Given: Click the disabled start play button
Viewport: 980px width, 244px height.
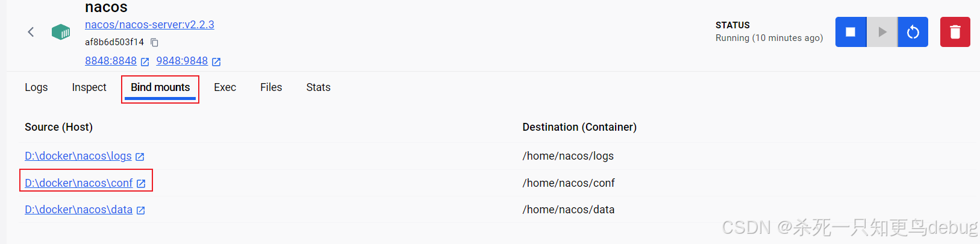Looking at the screenshot, I should (x=882, y=32).
